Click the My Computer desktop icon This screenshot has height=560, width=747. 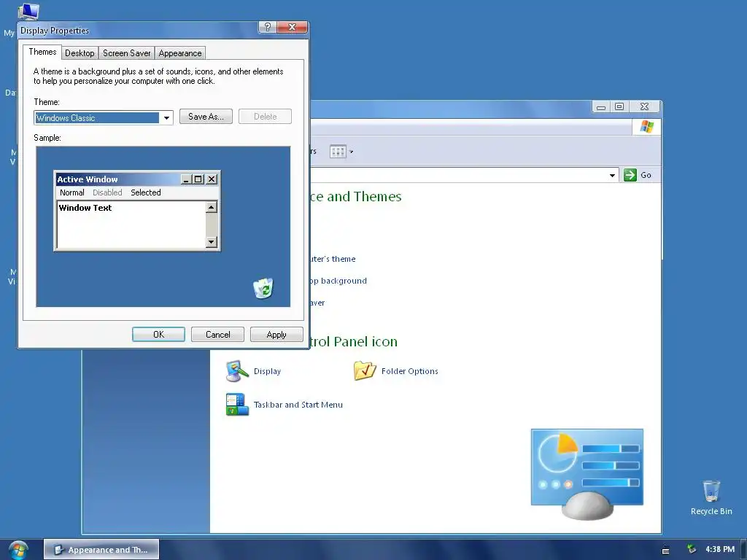pos(28,10)
